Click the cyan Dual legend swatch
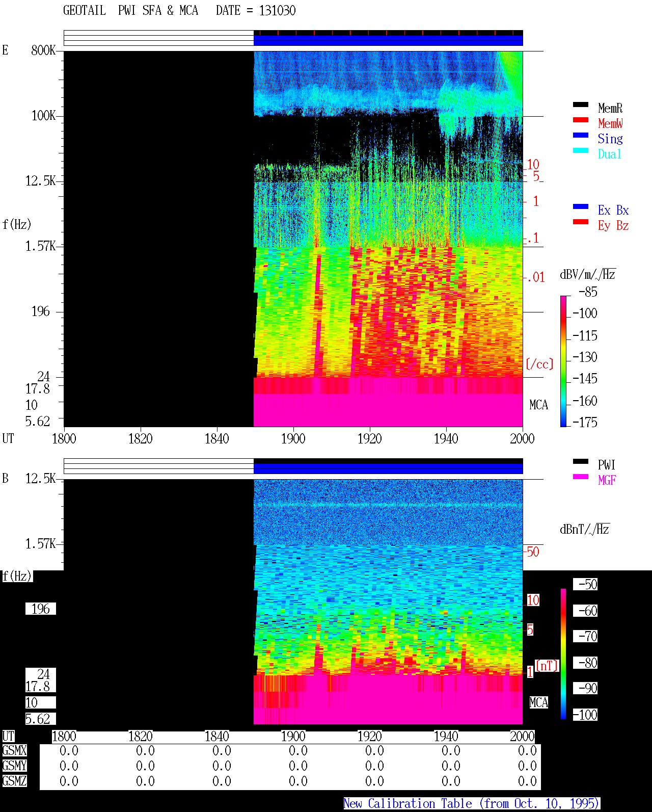 point(581,150)
